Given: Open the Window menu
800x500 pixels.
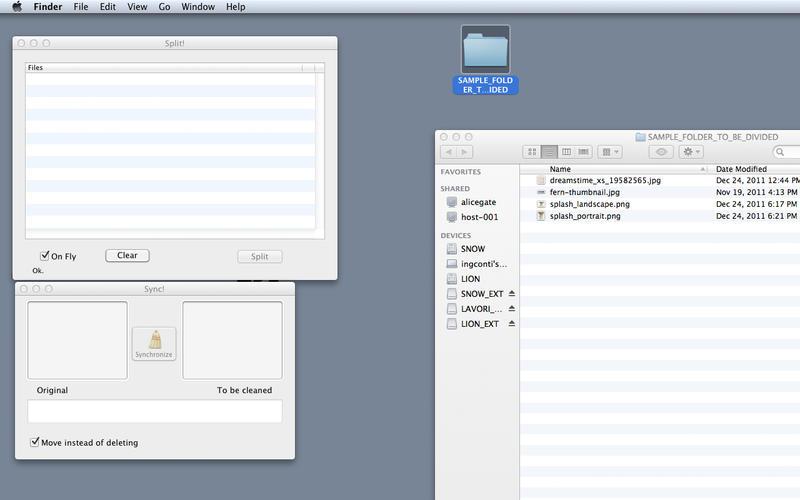Looking at the screenshot, I should pyautogui.click(x=199, y=7).
